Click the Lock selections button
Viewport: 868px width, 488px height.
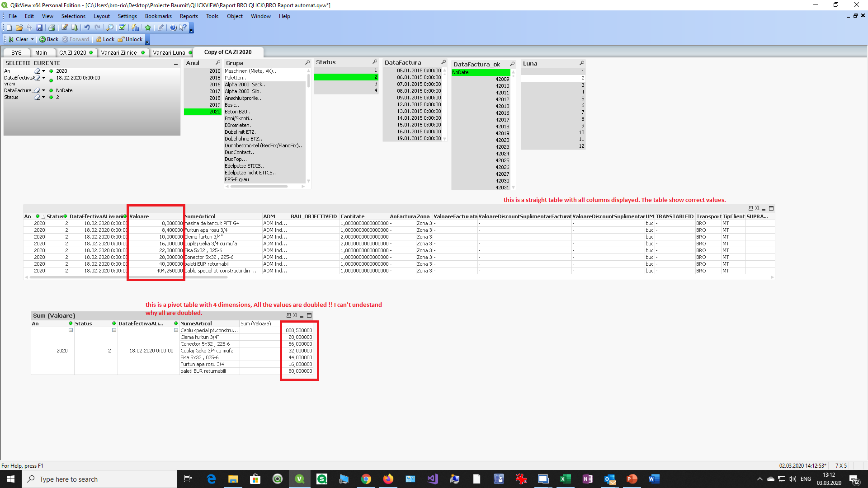click(105, 39)
